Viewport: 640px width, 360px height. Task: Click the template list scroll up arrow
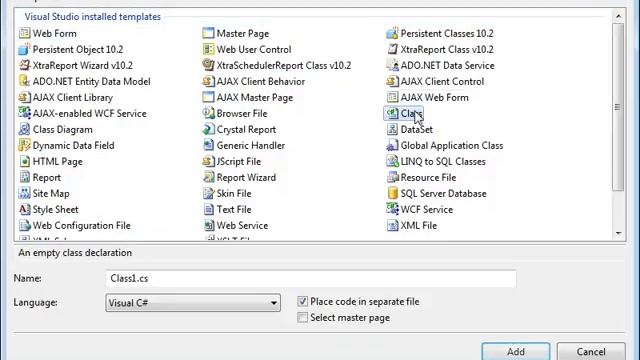(618, 16)
